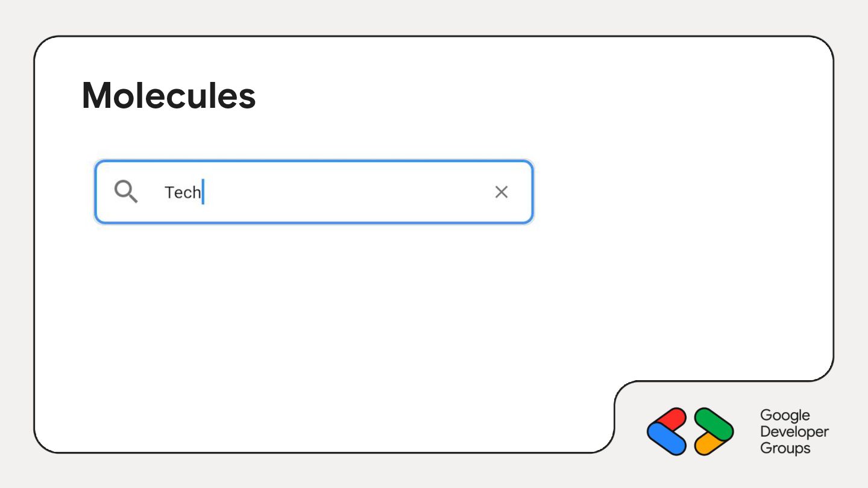Click the right bracket shape of the logo
Image resolution: width=868 pixels, height=488 pixels.
[x=714, y=431]
